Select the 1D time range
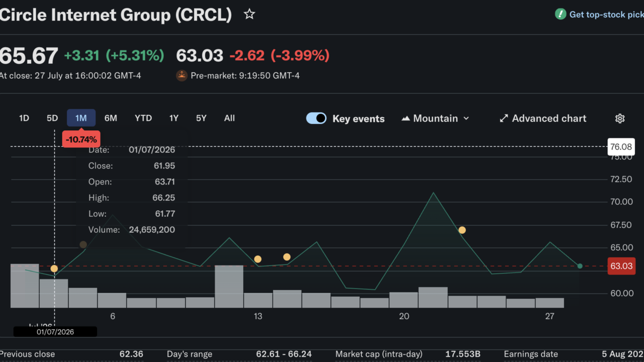This screenshot has width=644, height=362. (24, 118)
